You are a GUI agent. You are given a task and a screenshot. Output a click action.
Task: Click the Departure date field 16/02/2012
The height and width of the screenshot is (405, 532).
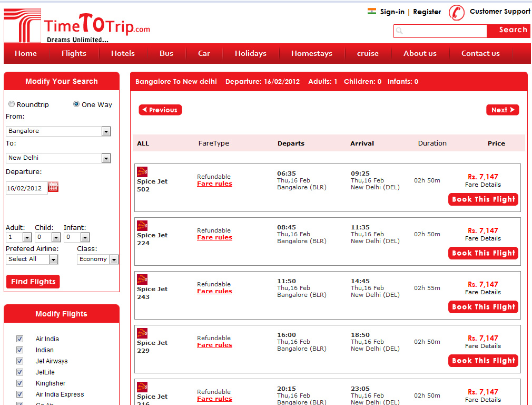point(26,188)
